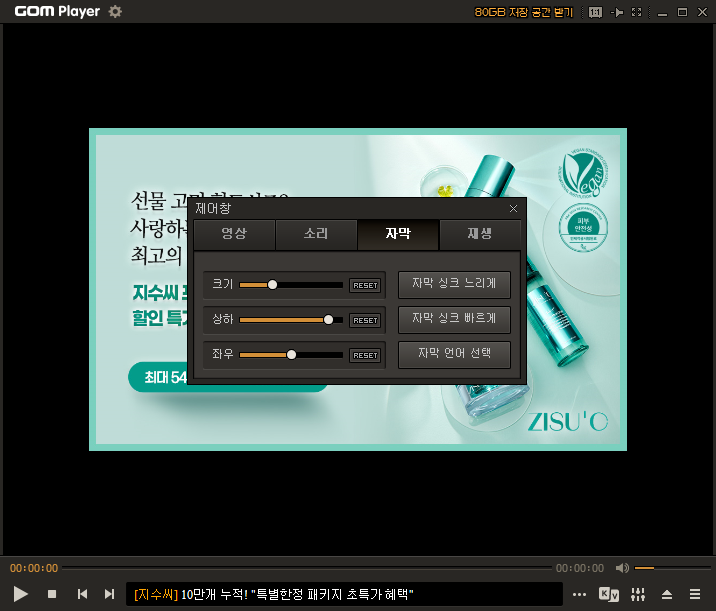Click the volume level slider
This screenshot has width=716, height=611.
coord(672,568)
